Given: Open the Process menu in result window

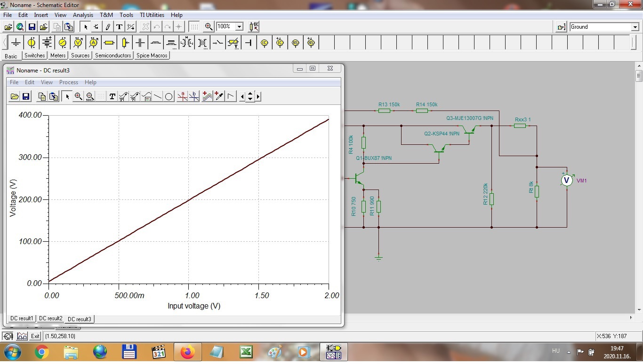Looking at the screenshot, I should pyautogui.click(x=68, y=82).
